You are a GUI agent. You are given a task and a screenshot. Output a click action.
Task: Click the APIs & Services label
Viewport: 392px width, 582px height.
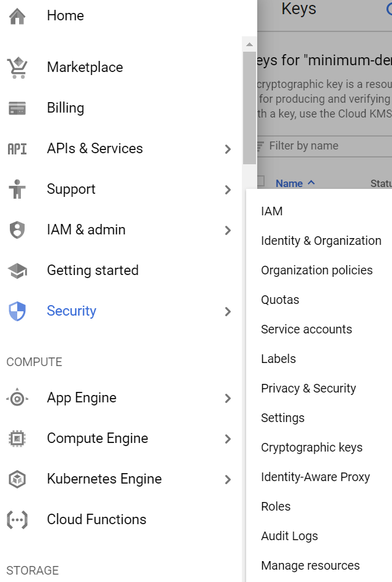95,148
